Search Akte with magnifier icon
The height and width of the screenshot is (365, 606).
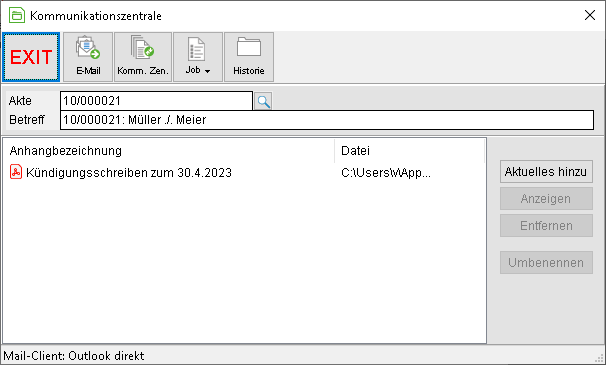pos(264,101)
